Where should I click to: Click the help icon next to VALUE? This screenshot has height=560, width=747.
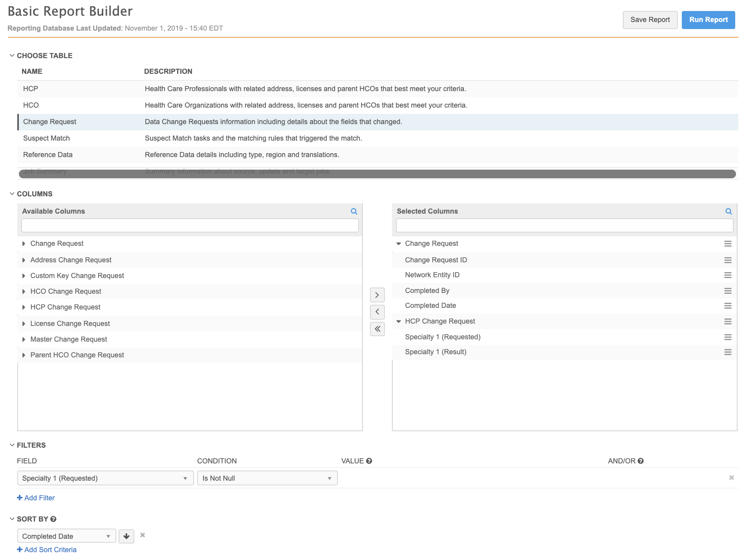[x=369, y=461]
